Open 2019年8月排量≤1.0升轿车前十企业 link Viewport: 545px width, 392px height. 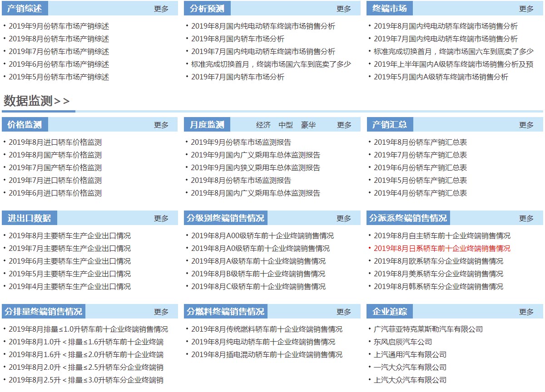(x=88, y=329)
